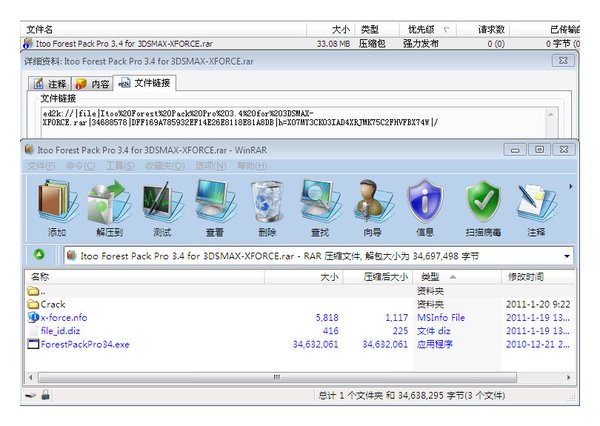Screen dimensions: 600x426
Task: Click the MSInfo File type cell
Action: point(441,317)
